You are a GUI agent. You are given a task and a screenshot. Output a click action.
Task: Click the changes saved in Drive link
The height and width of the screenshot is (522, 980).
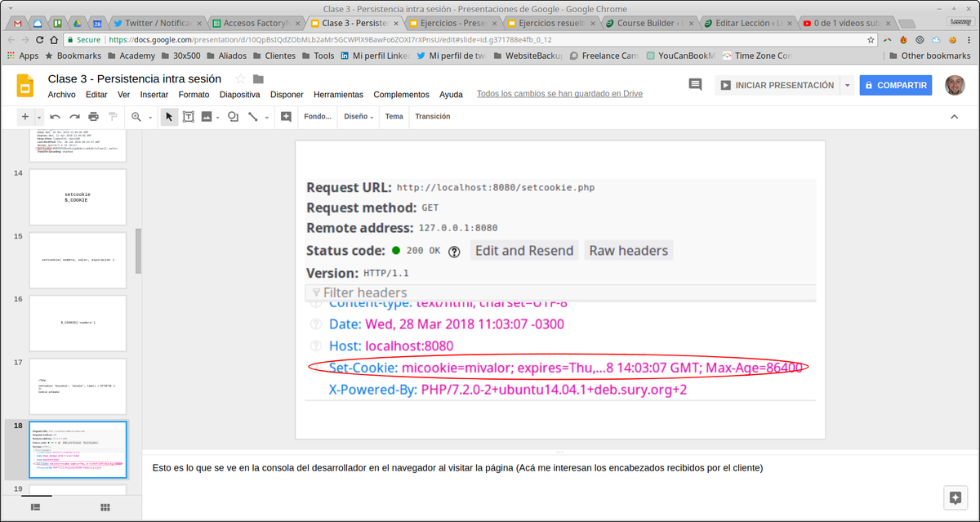pos(560,94)
